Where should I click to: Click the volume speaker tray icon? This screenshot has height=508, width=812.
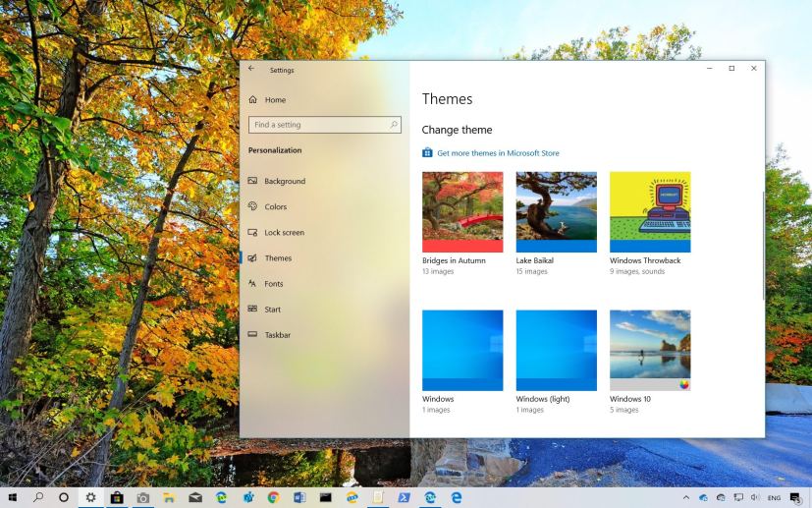pos(755,498)
